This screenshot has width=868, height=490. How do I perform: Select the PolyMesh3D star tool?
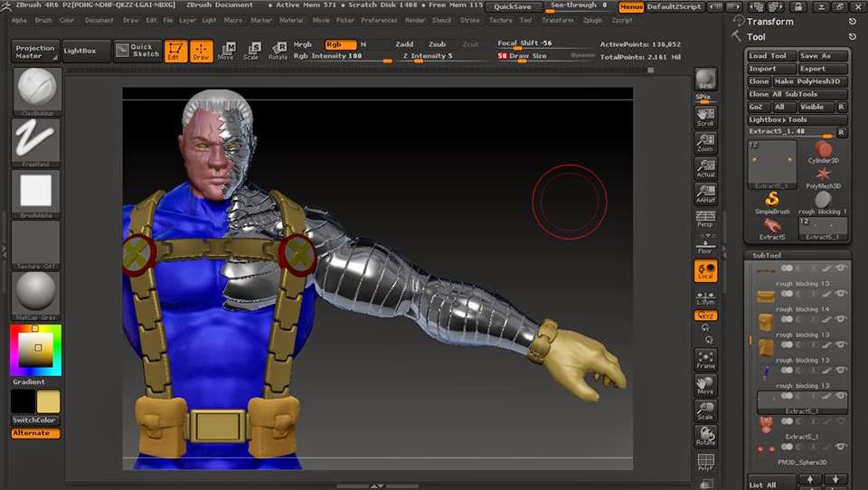click(823, 178)
